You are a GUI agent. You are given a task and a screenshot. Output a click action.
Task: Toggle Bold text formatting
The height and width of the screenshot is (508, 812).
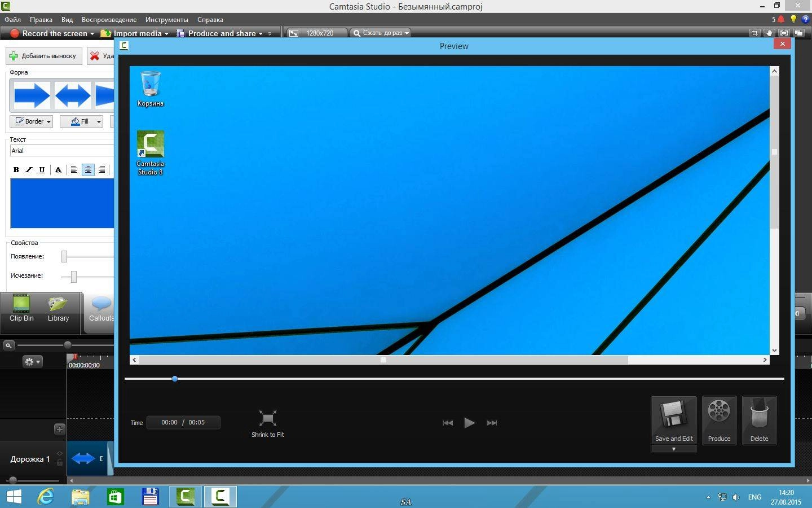coord(16,169)
